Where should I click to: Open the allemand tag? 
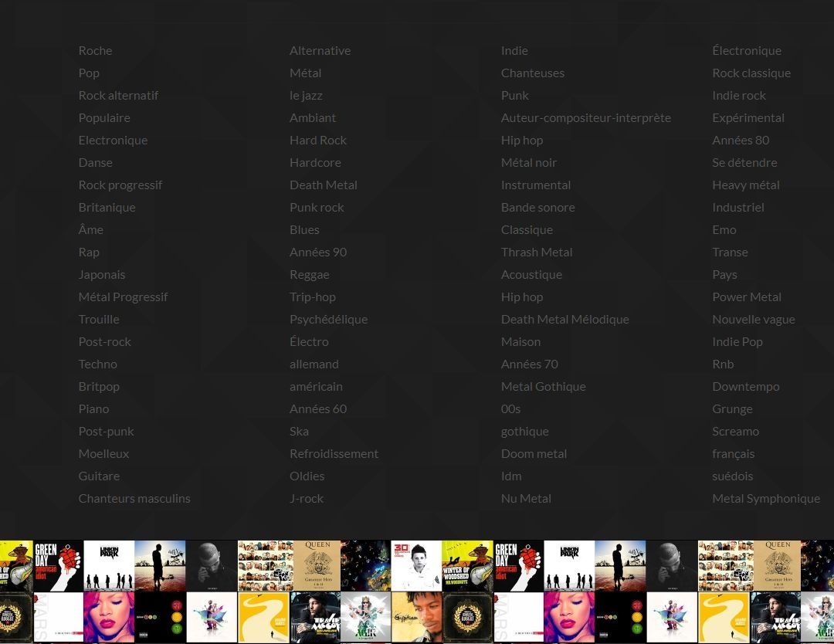(314, 364)
